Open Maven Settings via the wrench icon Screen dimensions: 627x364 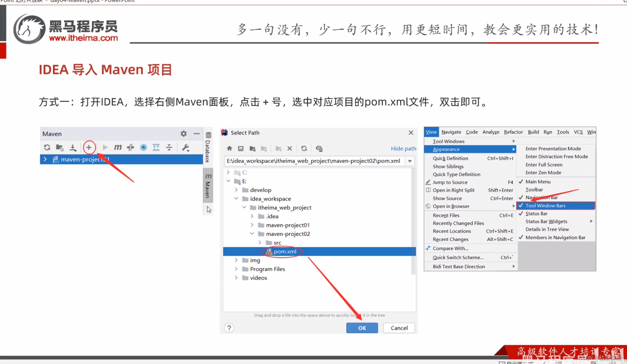[185, 147]
